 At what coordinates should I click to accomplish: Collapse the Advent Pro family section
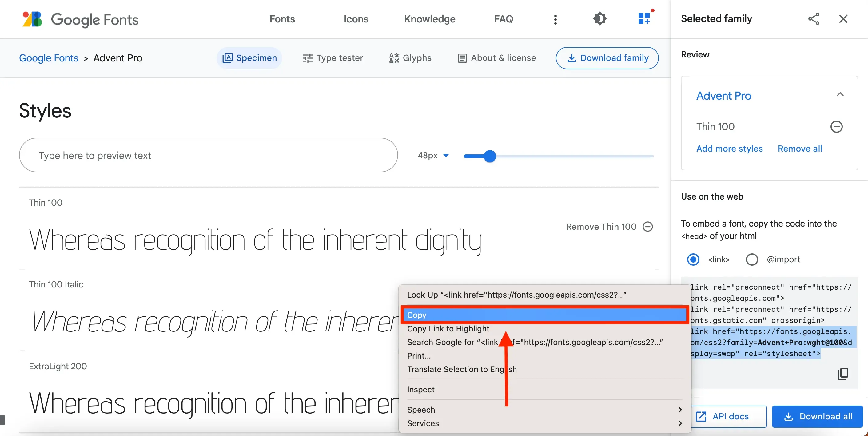[840, 95]
